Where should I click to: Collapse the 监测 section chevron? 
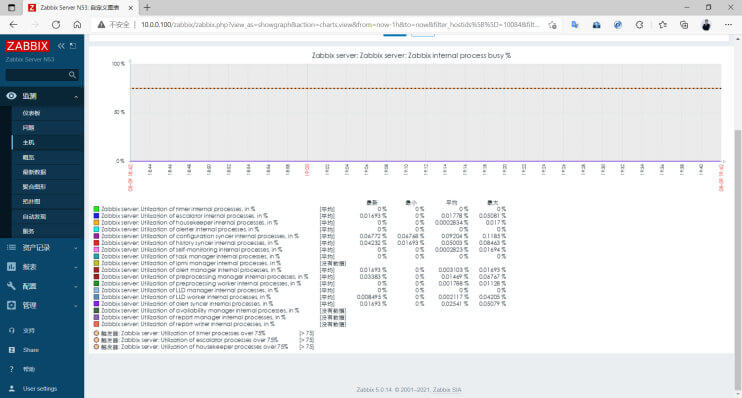76,97
